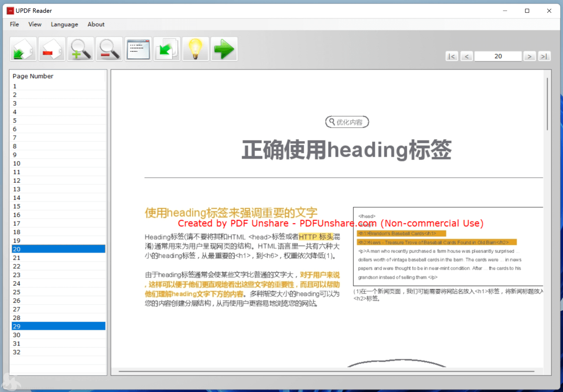Screen dimensions: 563x392
Task: Click the export pages icon with green arrow
Action: click(167, 49)
